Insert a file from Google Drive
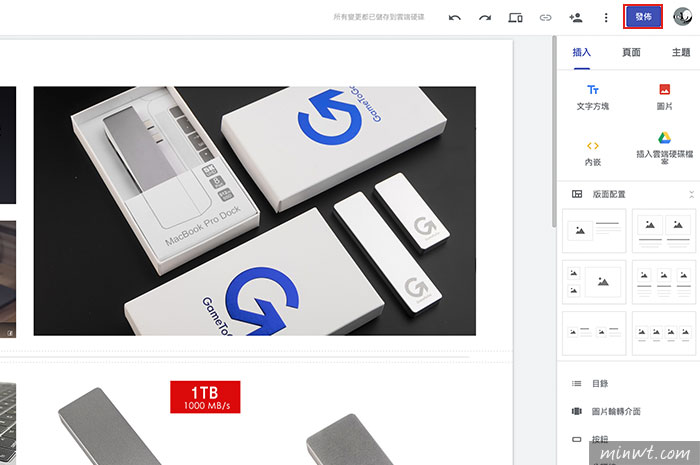700x465 pixels. click(664, 149)
